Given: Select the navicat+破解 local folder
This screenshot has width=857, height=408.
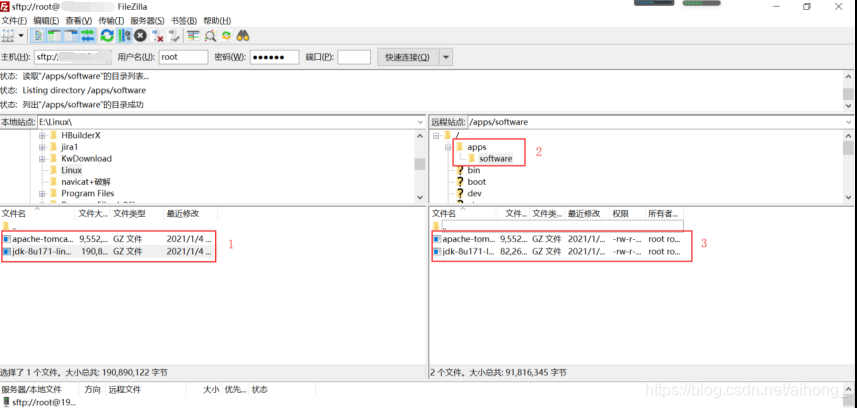Looking at the screenshot, I should pos(86,182).
